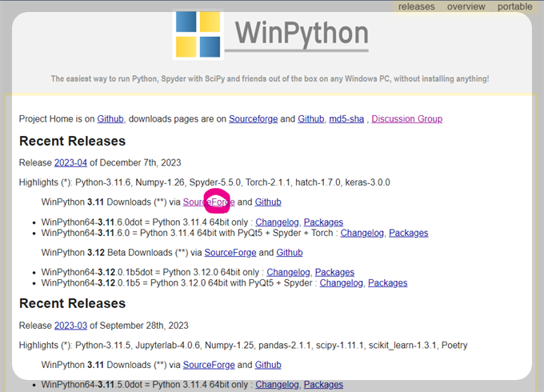This screenshot has height=392, width=544.
Task: Click the first Recent Releases heading
Action: [x=72, y=141]
